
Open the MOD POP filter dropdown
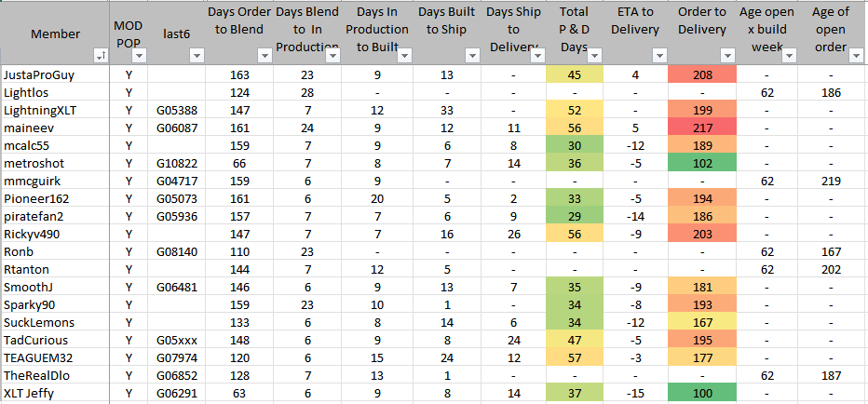point(138,57)
